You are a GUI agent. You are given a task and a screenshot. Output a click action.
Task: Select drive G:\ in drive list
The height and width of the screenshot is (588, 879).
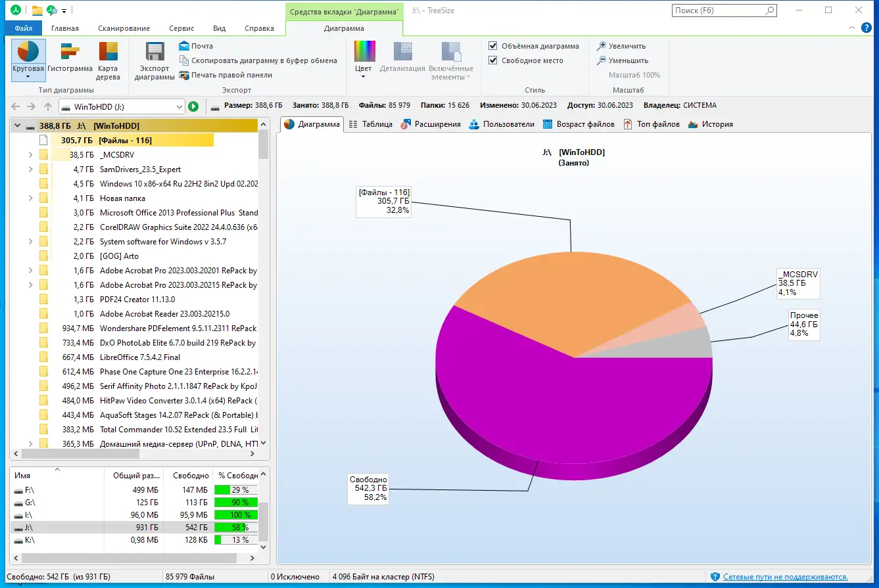(x=135, y=503)
